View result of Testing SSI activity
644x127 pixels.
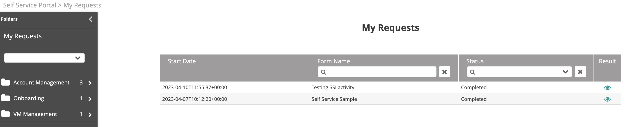coord(607,88)
